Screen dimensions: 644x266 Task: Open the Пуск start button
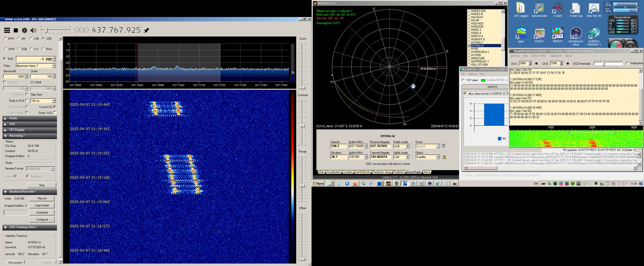pos(318,184)
